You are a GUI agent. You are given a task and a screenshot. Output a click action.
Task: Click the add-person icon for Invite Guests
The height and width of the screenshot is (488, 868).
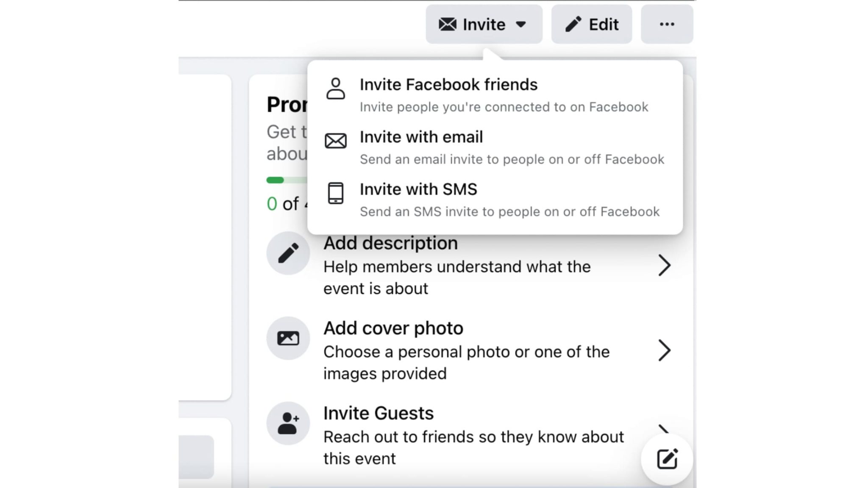tap(288, 423)
